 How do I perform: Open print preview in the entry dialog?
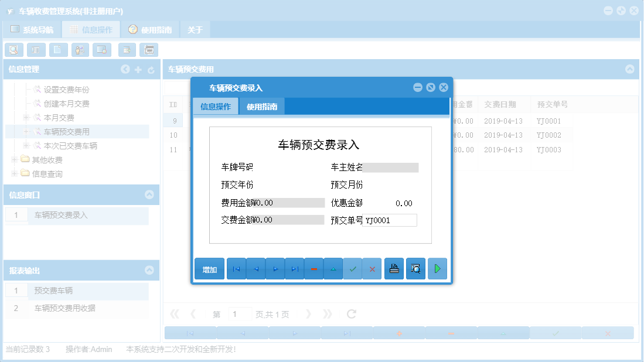coord(415,268)
